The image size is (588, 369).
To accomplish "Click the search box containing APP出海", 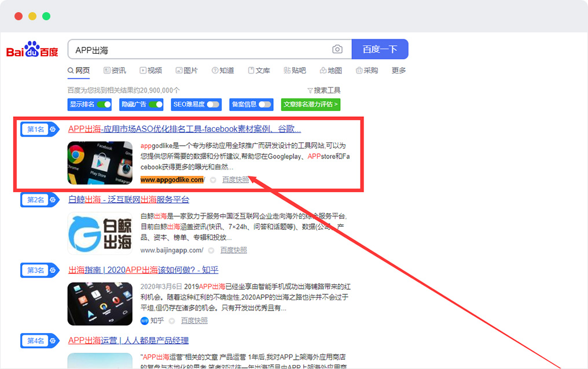I will (210, 49).
